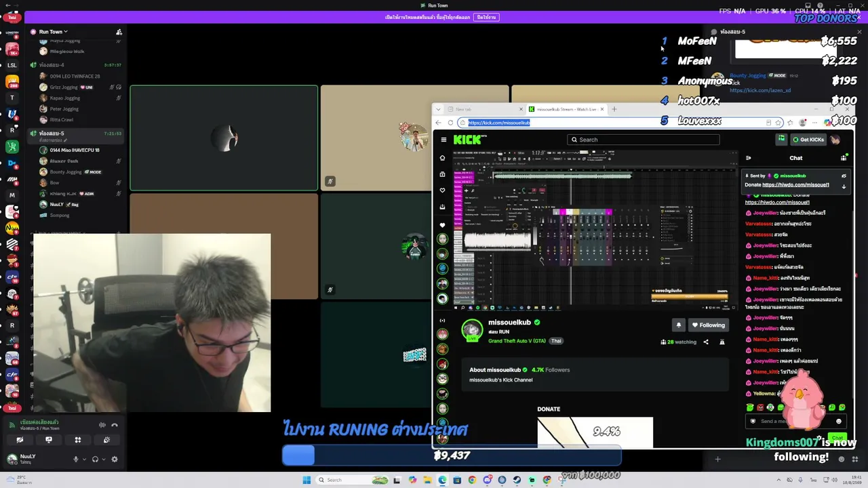This screenshot has height=488, width=868.
Task: Go back in the browser
Action: (x=439, y=123)
